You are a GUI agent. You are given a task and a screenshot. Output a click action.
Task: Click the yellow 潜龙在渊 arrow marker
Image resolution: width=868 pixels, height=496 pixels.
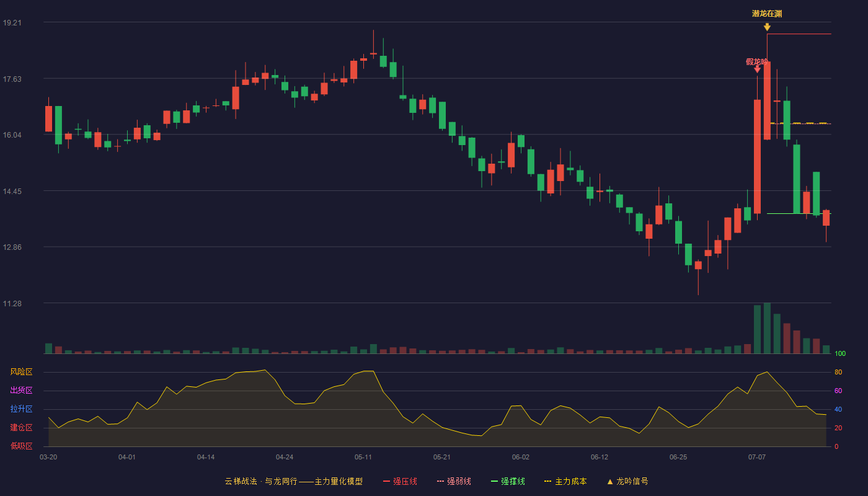(x=767, y=27)
